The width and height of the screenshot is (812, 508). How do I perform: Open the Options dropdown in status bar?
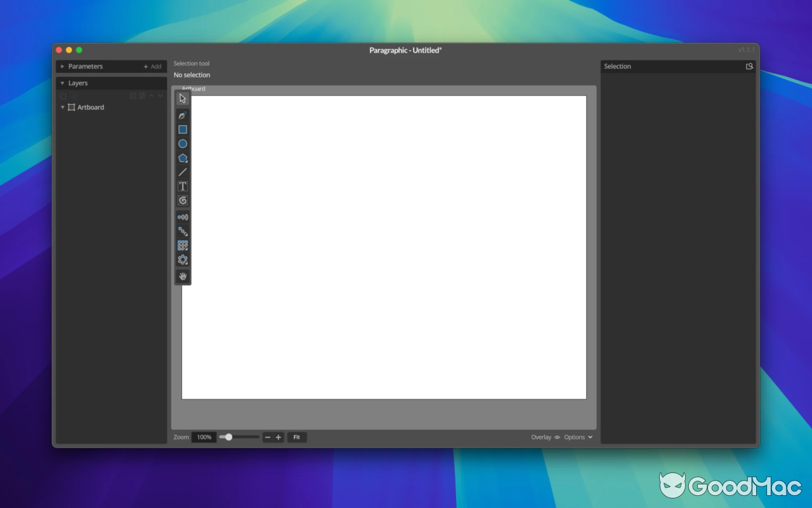pyautogui.click(x=577, y=437)
